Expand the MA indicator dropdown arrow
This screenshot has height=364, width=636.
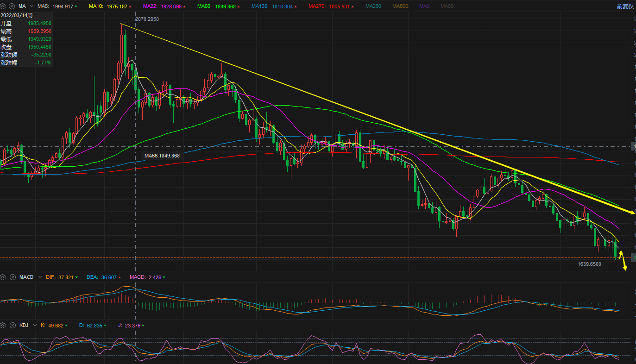(31, 6)
